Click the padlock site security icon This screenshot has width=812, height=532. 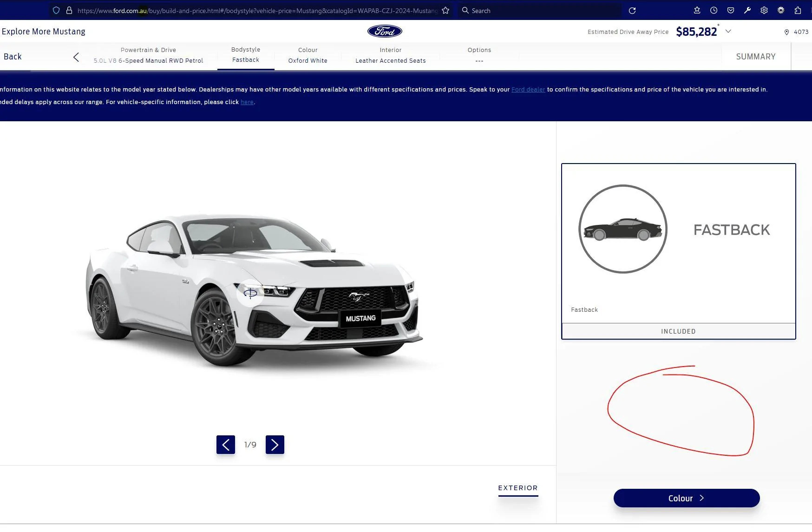pyautogui.click(x=69, y=10)
